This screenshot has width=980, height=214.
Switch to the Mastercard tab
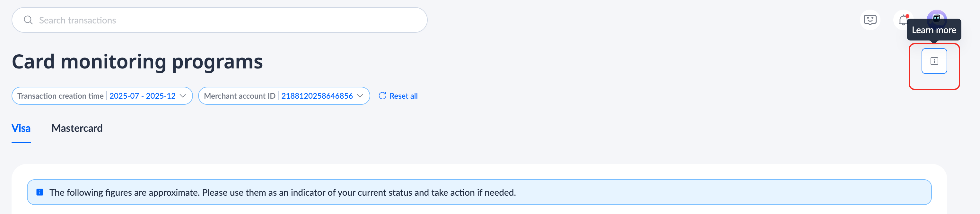point(77,128)
